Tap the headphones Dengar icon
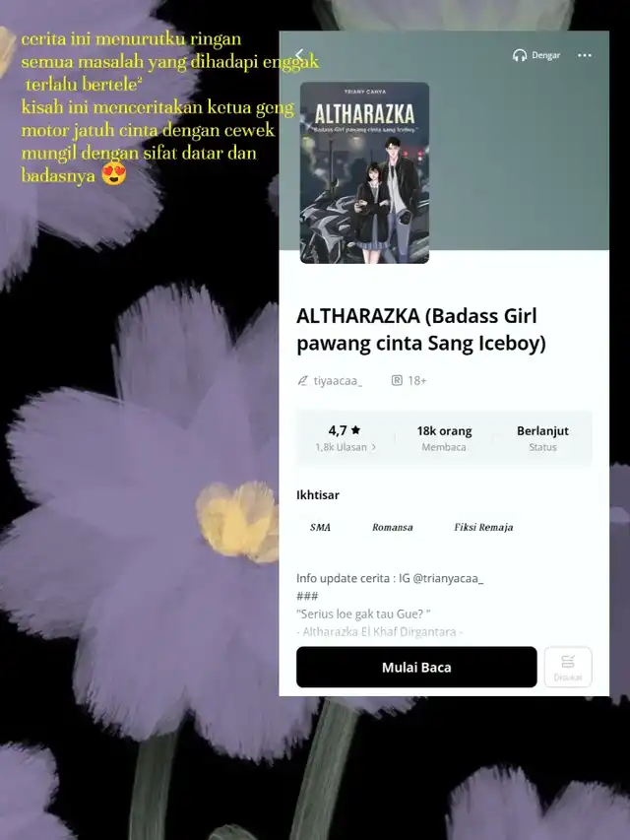Image resolution: width=630 pixels, height=840 pixels. (x=519, y=55)
